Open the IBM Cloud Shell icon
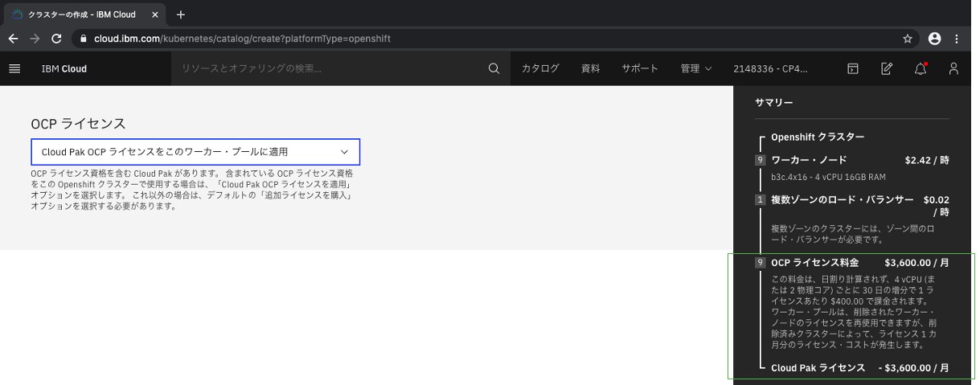The width and height of the screenshot is (980, 385). click(853, 68)
